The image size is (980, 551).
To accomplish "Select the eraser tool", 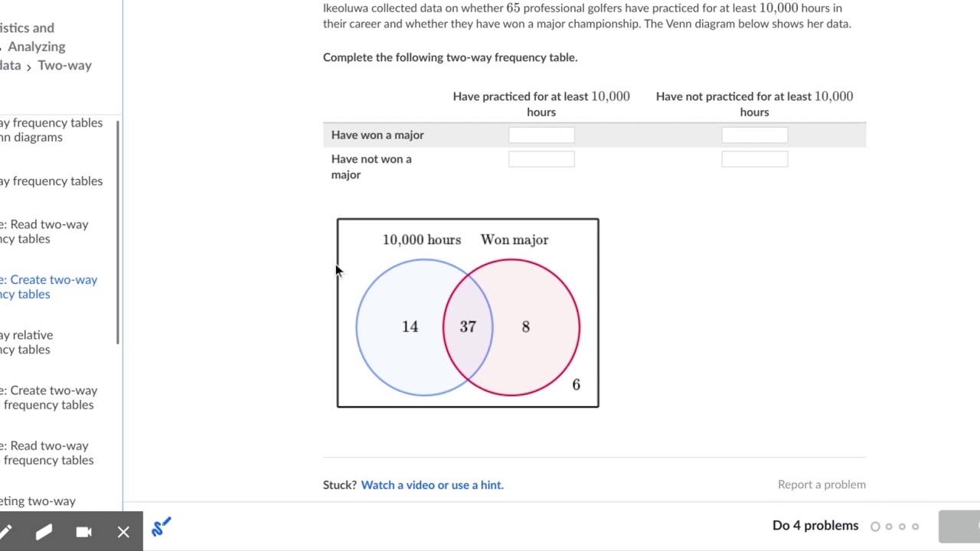I will click(x=44, y=532).
